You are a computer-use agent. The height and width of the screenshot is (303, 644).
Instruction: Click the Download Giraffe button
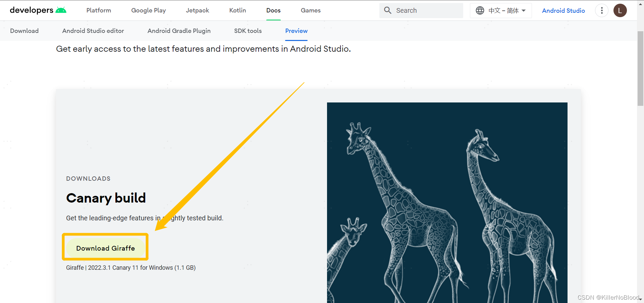(x=105, y=248)
